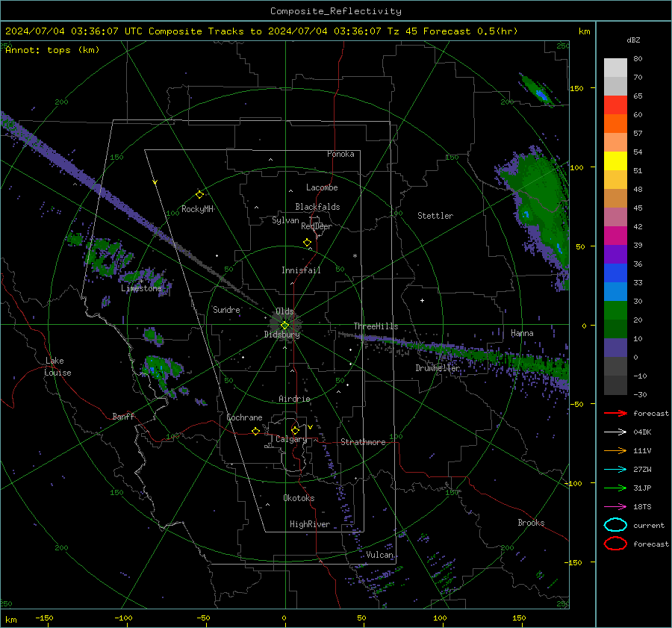
Task: Select the red 65 dBZ color swatch
Action: point(615,105)
